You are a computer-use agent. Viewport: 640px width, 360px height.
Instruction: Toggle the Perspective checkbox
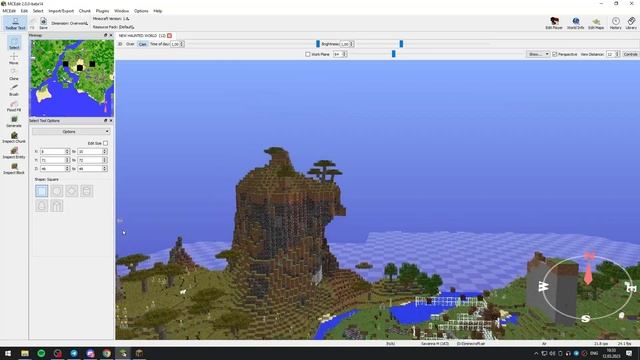554,54
